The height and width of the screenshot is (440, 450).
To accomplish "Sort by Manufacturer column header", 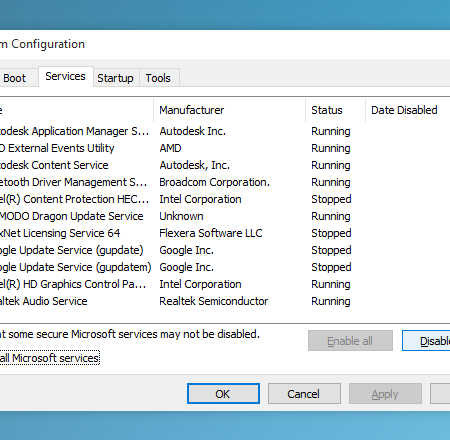I will 229,110.
